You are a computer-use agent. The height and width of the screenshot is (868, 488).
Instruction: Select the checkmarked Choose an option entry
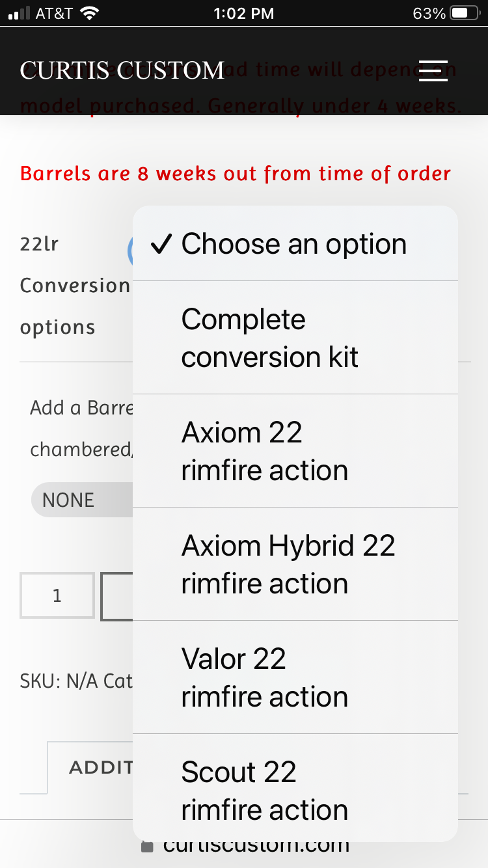(x=295, y=244)
